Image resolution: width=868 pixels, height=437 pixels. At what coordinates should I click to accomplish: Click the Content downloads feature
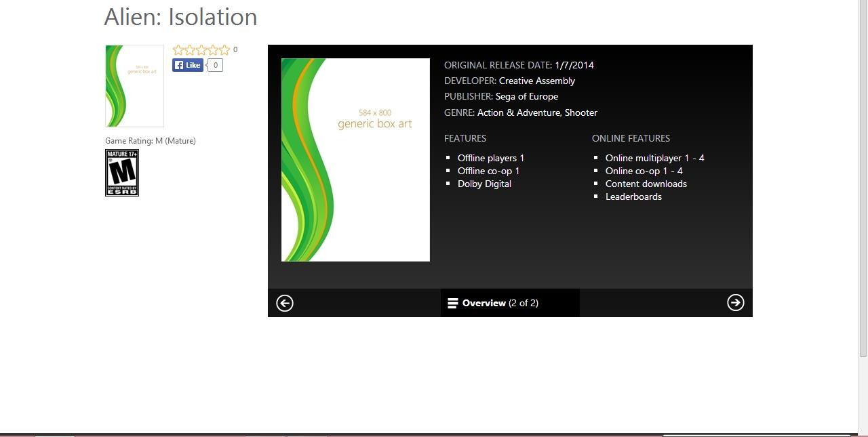646,184
